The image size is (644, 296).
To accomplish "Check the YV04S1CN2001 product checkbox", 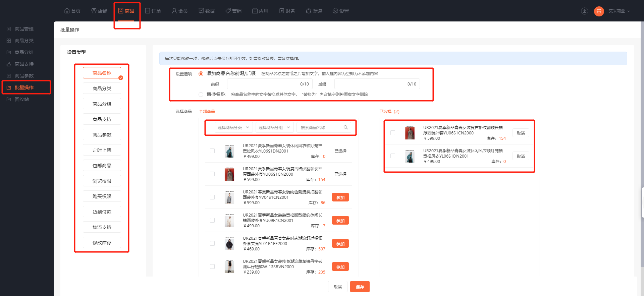I will (212, 197).
